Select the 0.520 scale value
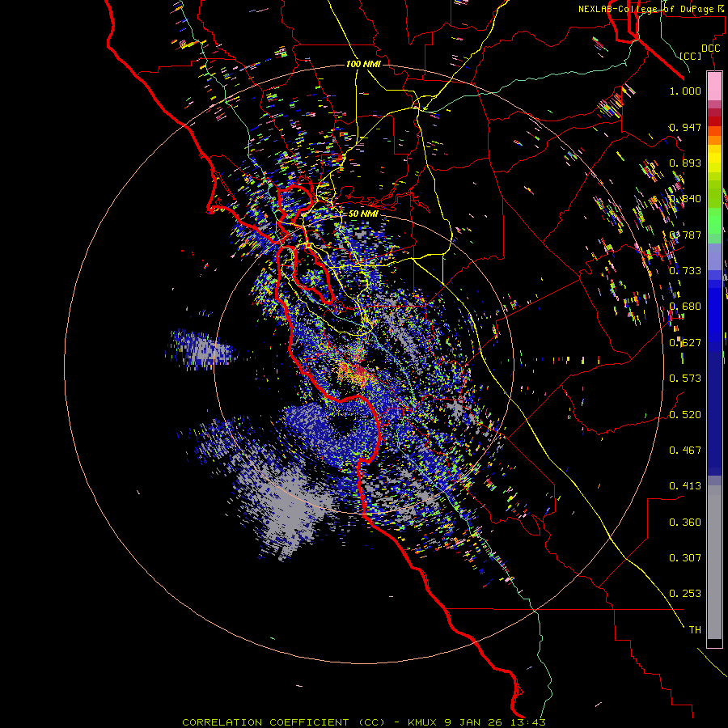The height and width of the screenshot is (728, 728). coord(685,415)
